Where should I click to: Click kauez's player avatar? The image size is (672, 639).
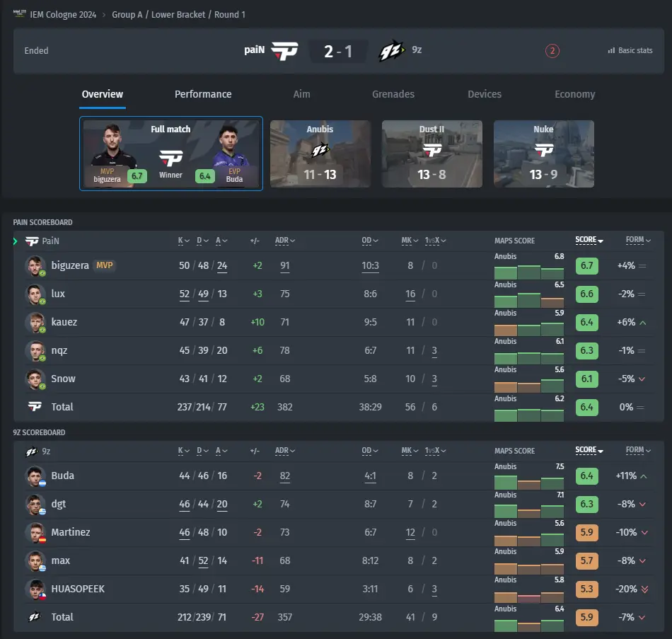[x=35, y=323]
